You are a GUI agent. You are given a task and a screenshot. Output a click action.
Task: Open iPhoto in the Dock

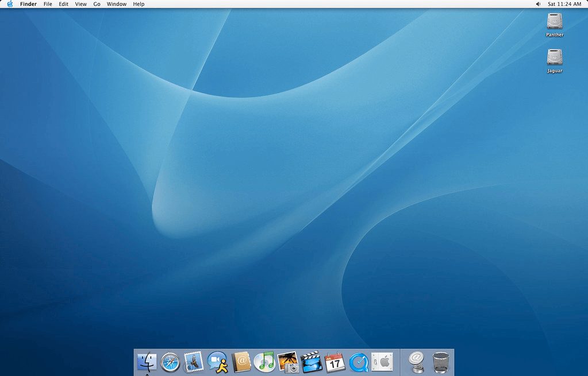pyautogui.click(x=288, y=362)
